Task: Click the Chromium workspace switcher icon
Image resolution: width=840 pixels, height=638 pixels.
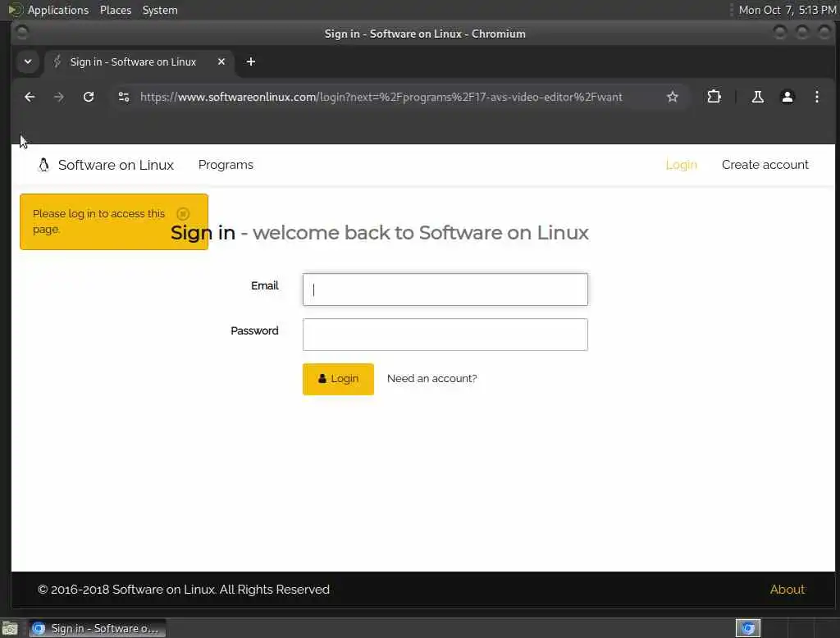Action: pos(748,628)
